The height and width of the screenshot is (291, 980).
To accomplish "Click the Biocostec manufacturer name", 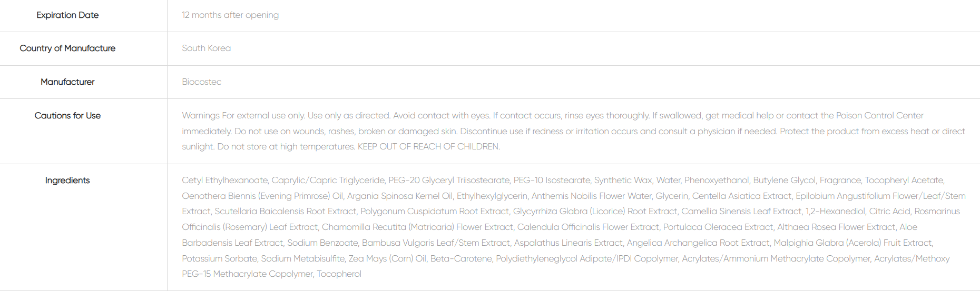I will (201, 82).
